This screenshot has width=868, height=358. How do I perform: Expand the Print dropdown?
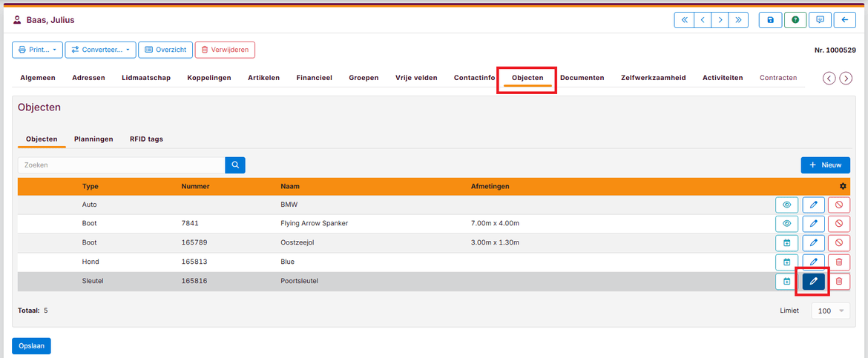click(x=36, y=50)
